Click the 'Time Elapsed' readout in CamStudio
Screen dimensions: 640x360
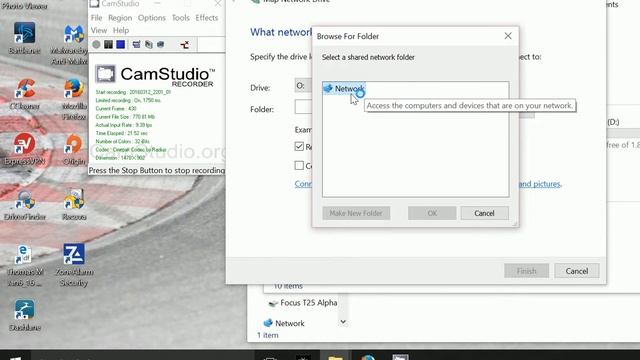[x=122, y=133]
